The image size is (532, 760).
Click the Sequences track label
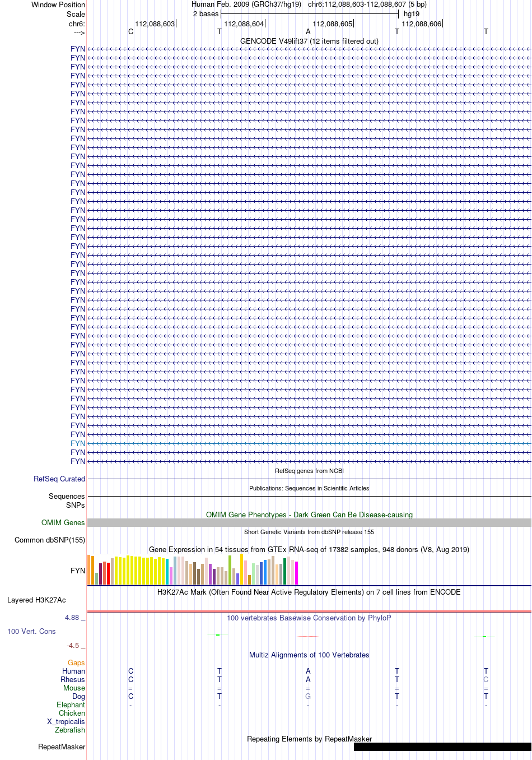[67, 497]
